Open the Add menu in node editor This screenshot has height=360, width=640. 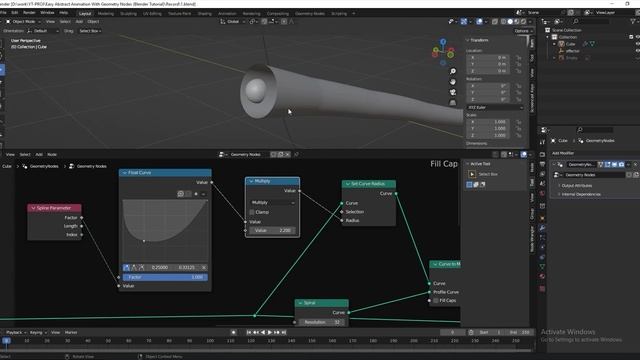coord(39,154)
